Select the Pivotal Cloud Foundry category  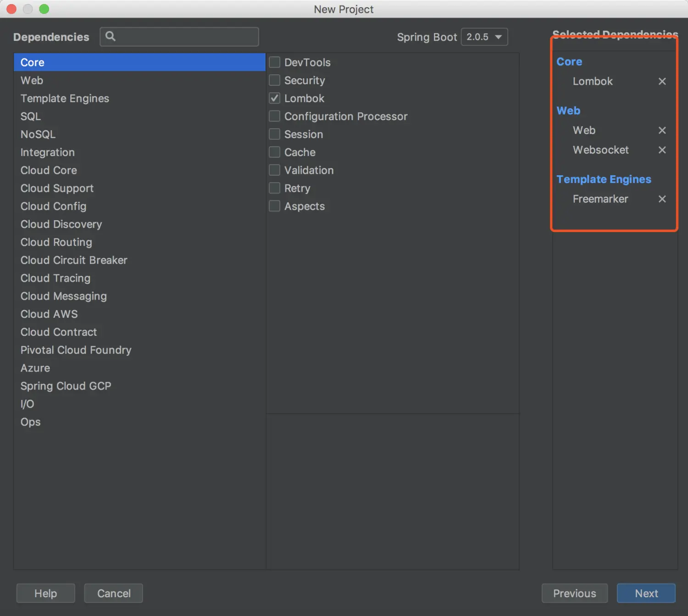[139, 350]
